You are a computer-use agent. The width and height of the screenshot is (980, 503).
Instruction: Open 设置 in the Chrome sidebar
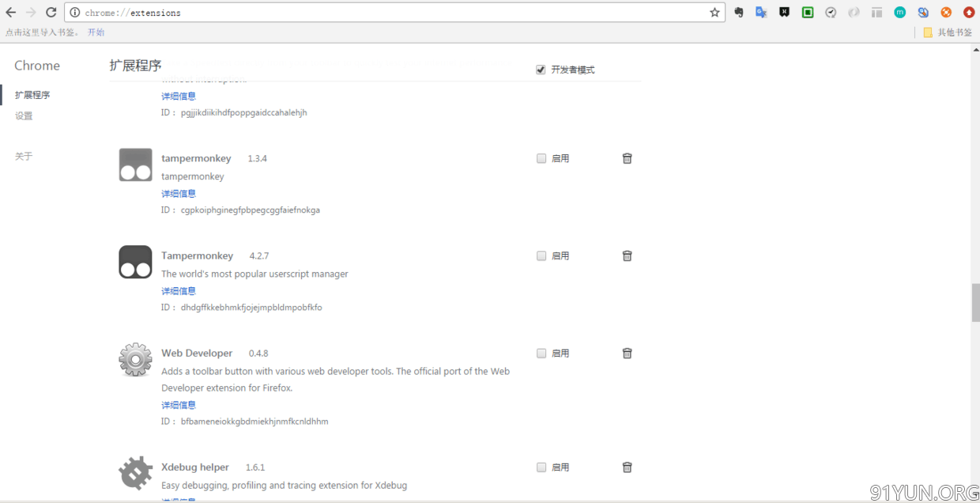pos(24,115)
